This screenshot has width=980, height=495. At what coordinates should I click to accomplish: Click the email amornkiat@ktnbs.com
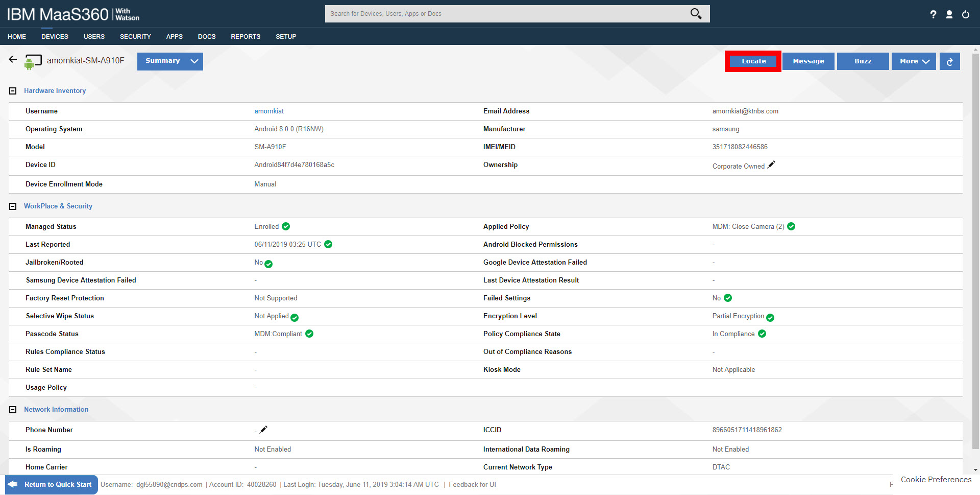pyautogui.click(x=745, y=111)
